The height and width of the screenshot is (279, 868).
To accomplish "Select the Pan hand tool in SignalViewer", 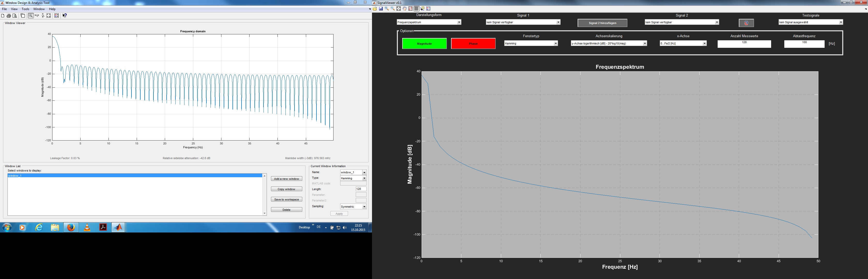I will (405, 9).
